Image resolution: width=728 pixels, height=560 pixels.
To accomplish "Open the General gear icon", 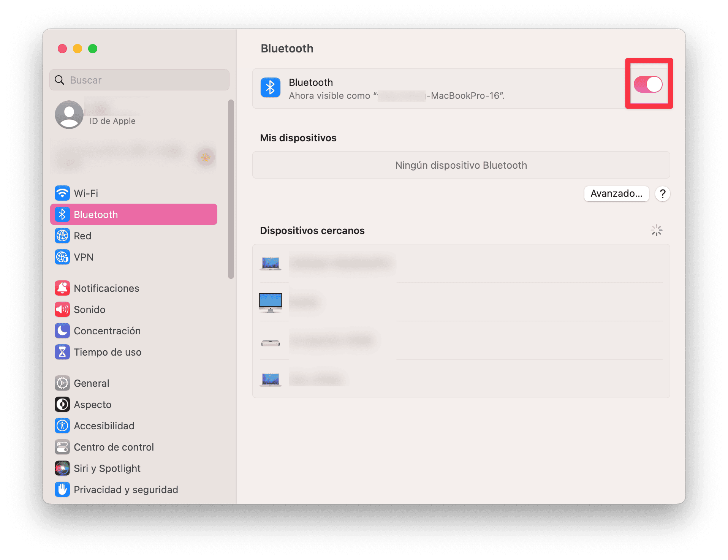I will click(x=62, y=383).
